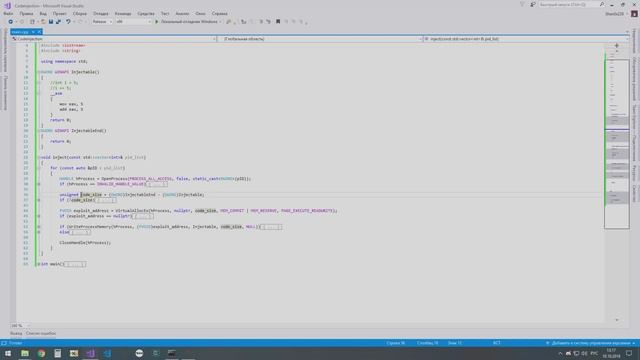The height and width of the screenshot is (360, 640).
Task: Click the code map scrollbar preview
Action: (617, 144)
